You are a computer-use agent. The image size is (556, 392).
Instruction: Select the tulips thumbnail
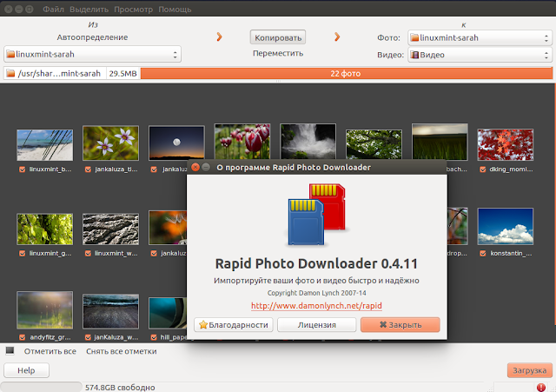coord(242,141)
